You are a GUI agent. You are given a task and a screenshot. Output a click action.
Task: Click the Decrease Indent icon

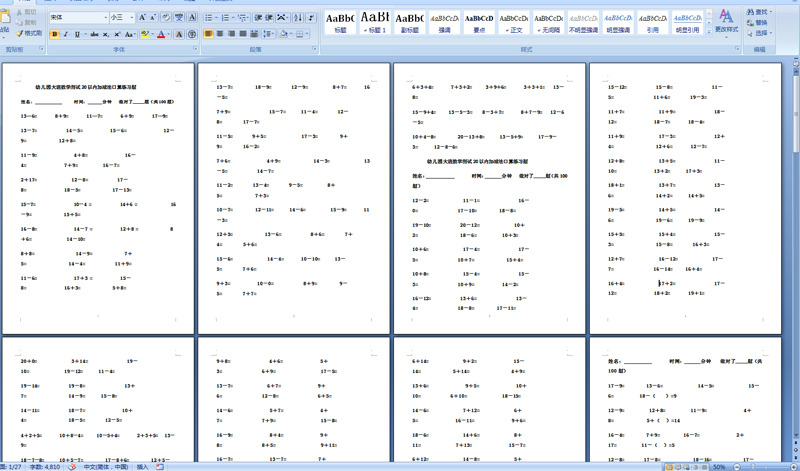[258, 18]
